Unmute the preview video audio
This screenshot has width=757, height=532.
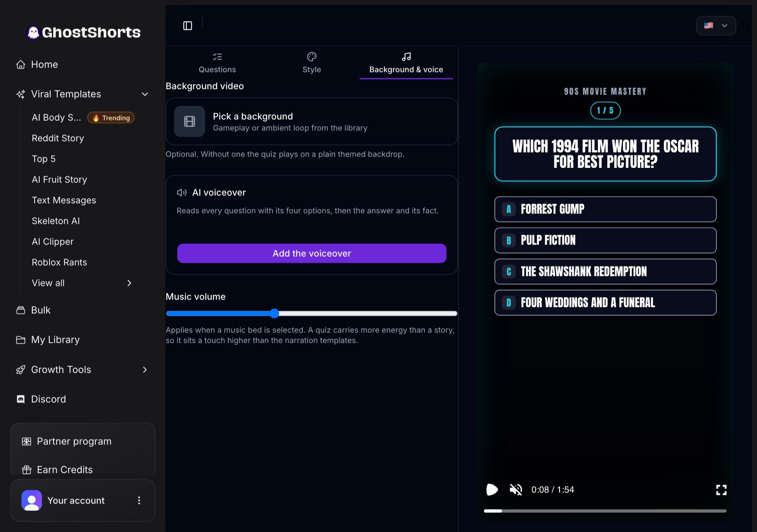click(516, 490)
